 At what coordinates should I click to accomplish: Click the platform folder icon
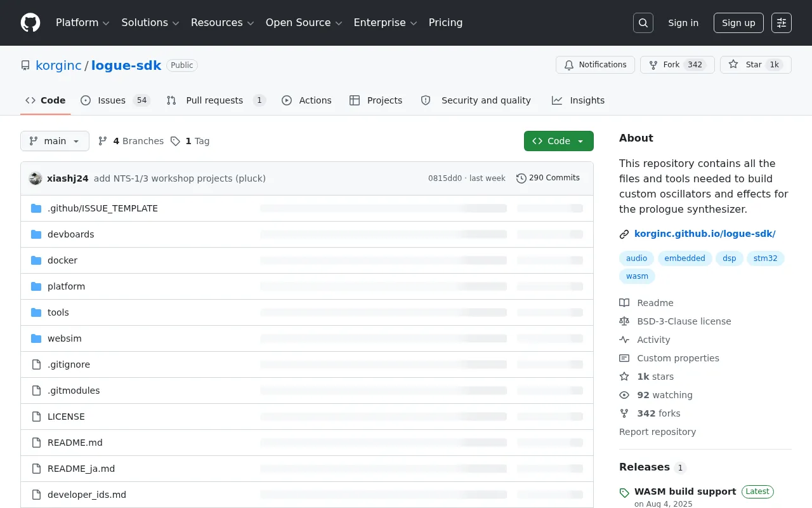click(36, 286)
